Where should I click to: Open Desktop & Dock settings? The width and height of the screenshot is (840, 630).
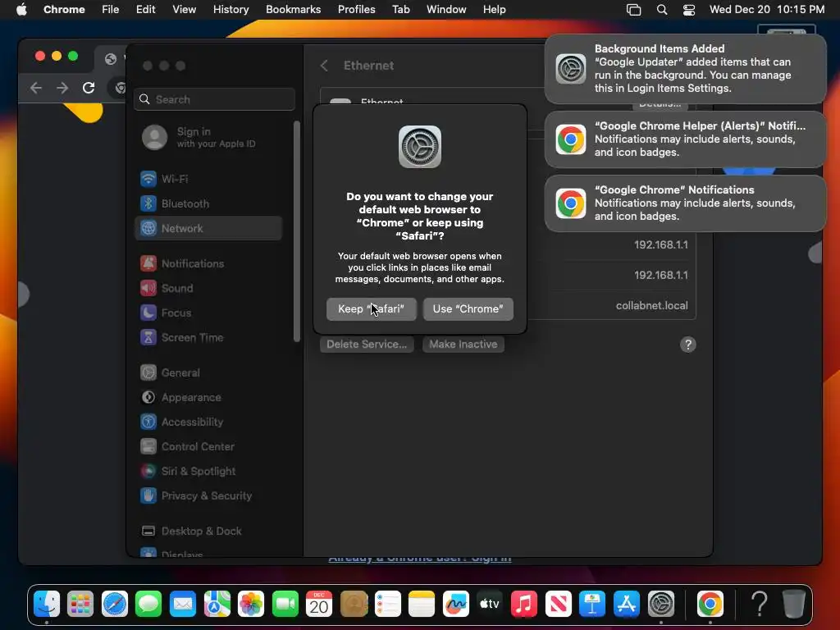coord(209,532)
